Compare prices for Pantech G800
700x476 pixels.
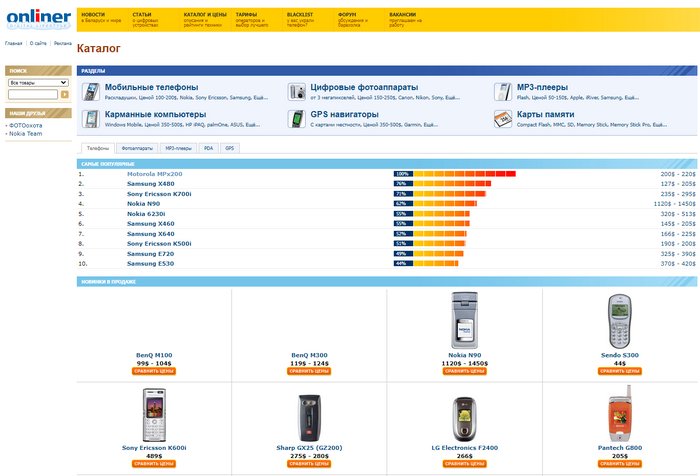point(620,464)
